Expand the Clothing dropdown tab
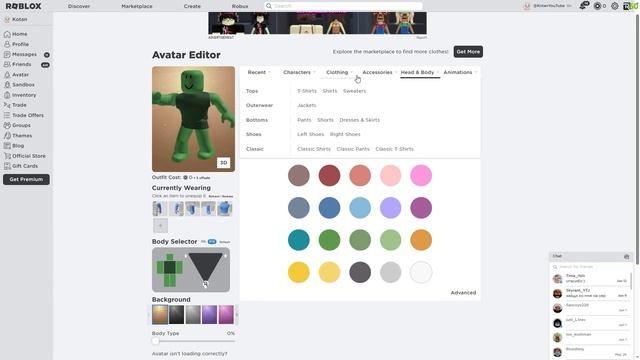The image size is (640, 360). pyautogui.click(x=339, y=72)
